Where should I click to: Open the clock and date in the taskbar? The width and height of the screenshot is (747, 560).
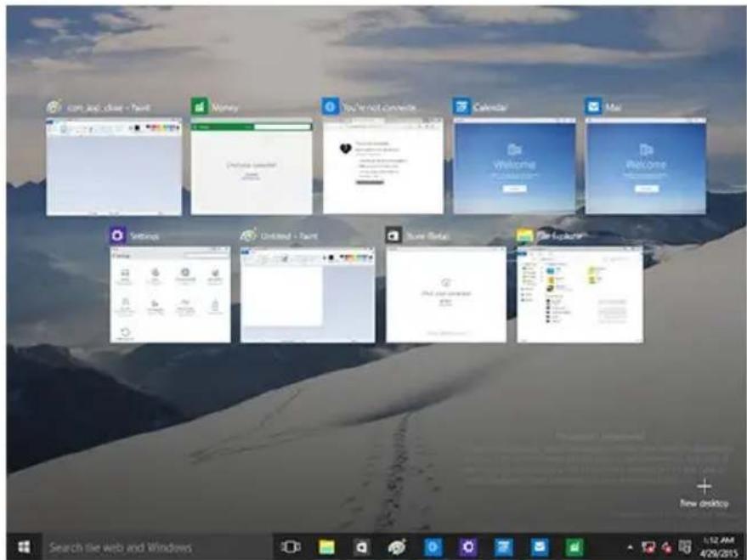click(x=718, y=547)
